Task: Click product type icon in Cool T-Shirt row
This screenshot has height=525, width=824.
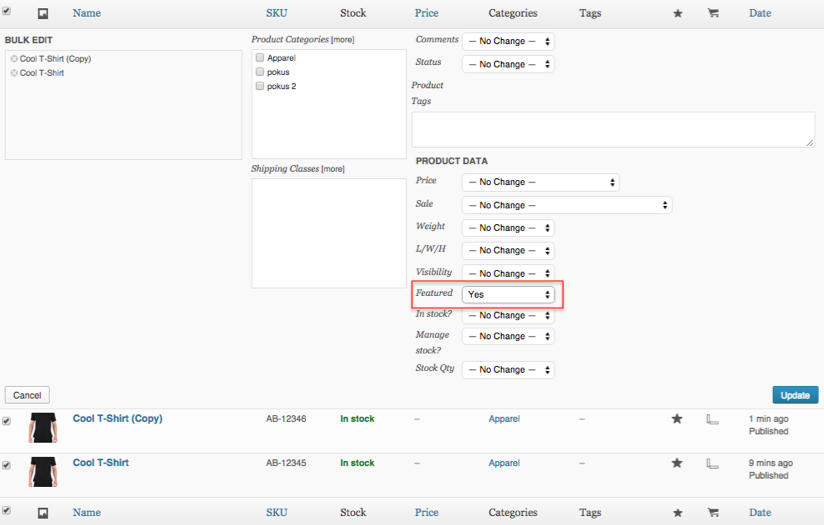Action: (712, 464)
